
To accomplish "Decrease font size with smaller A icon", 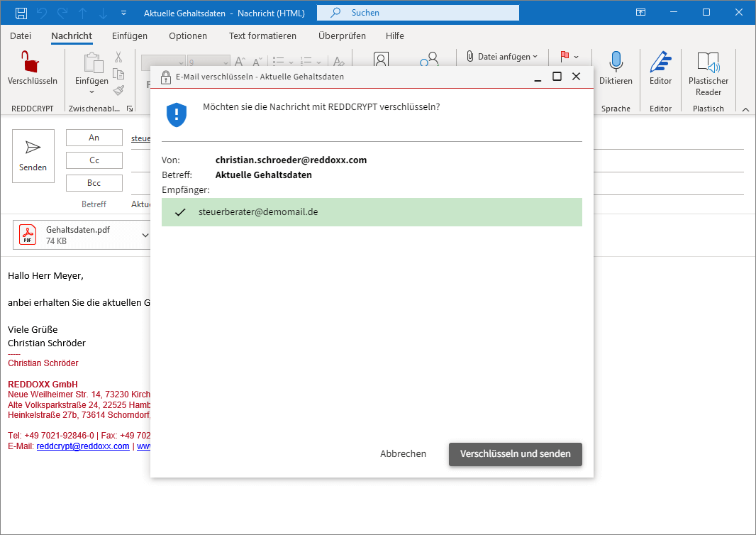I will (257, 61).
